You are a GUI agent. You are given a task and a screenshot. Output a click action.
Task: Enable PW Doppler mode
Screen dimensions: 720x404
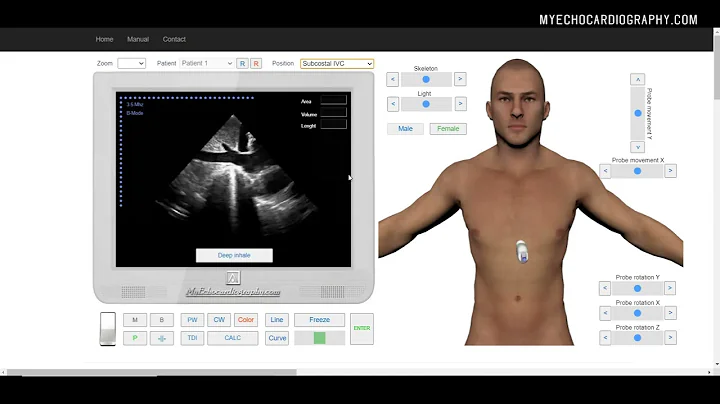[192, 320]
